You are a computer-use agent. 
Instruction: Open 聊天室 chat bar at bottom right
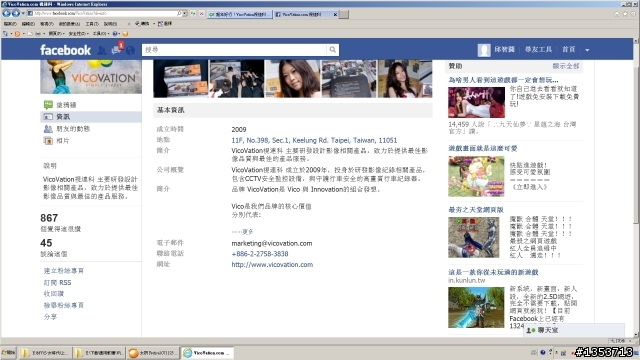pos(573,330)
